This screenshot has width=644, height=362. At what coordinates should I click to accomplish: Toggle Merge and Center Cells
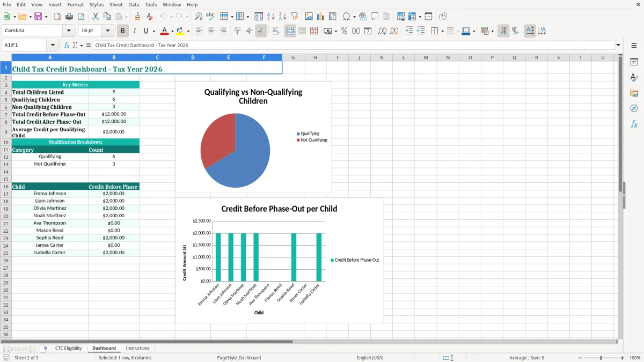pyautogui.click(x=290, y=31)
